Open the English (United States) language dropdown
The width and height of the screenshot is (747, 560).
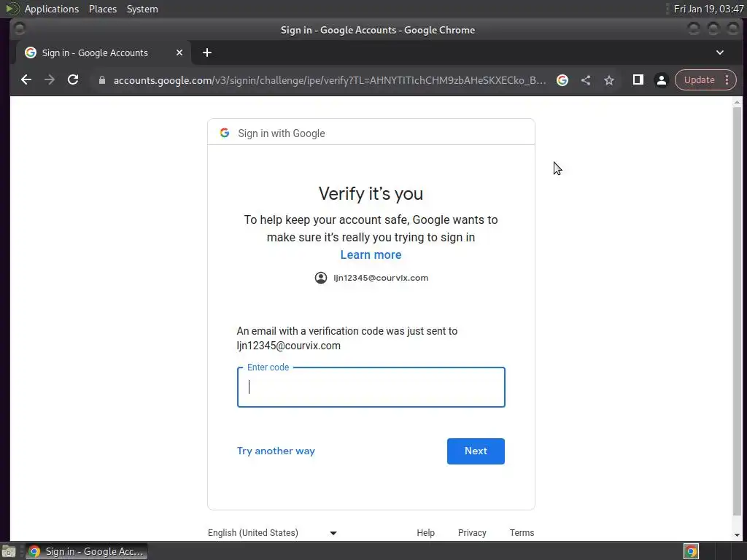[273, 533]
